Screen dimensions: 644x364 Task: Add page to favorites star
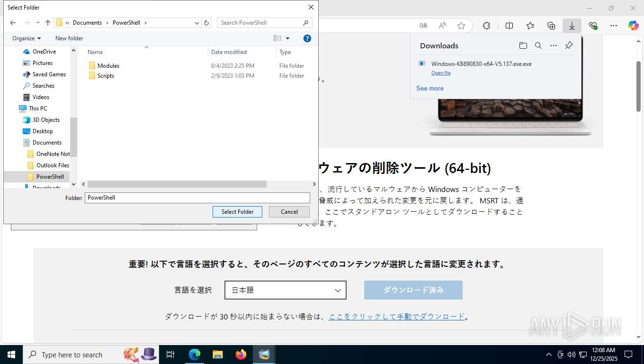pos(461,26)
